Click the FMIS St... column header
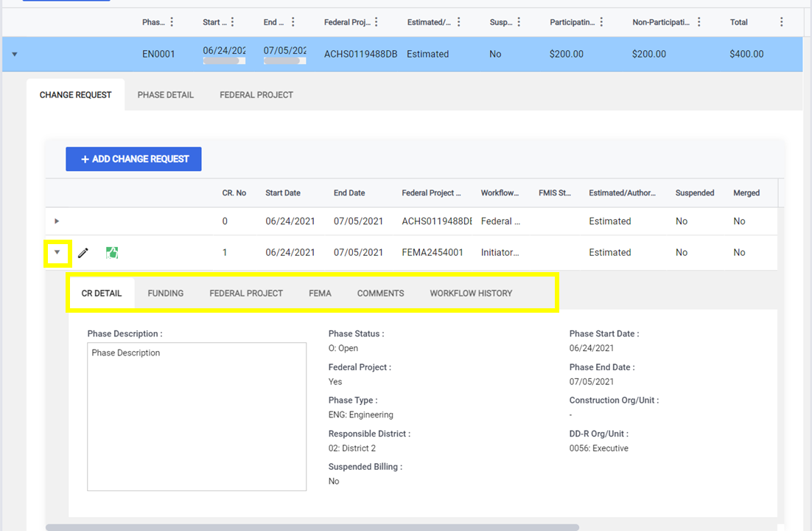This screenshot has width=812, height=531. pyautogui.click(x=555, y=193)
